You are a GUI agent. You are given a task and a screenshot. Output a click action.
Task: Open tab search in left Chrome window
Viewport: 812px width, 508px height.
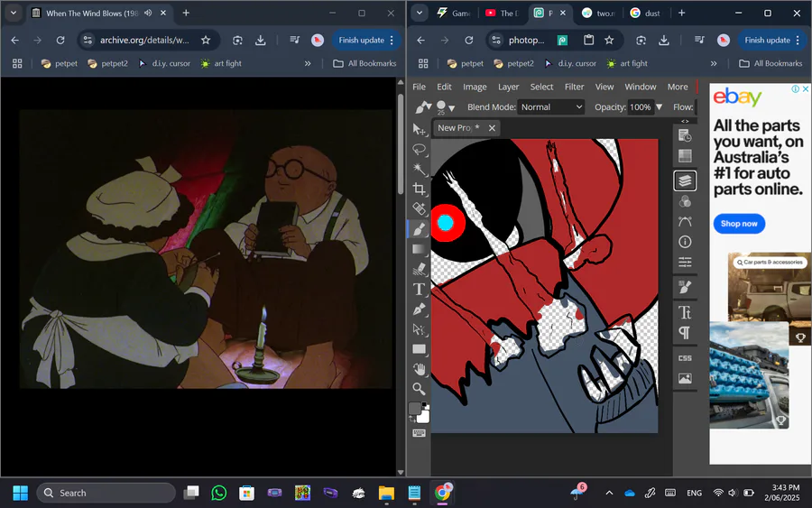click(14, 13)
